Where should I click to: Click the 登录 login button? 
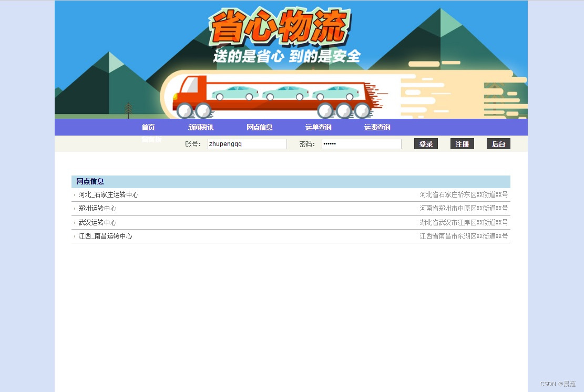point(426,143)
